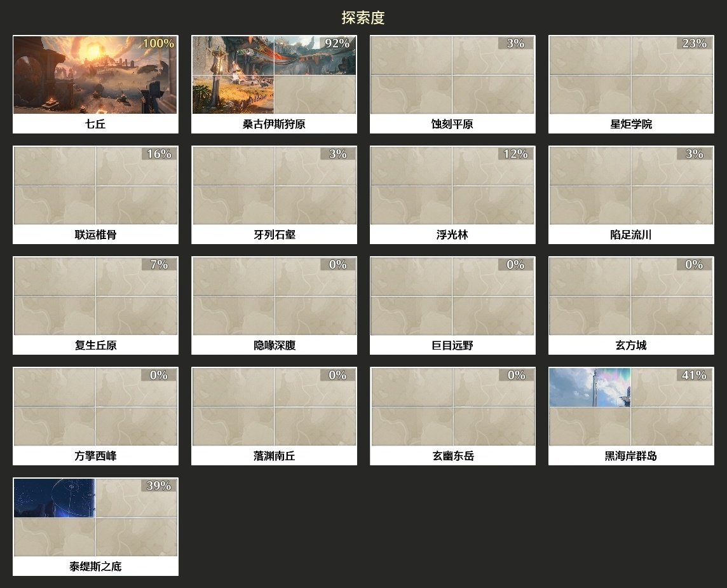Click the 玄幽东岳 area name label

[x=452, y=456]
